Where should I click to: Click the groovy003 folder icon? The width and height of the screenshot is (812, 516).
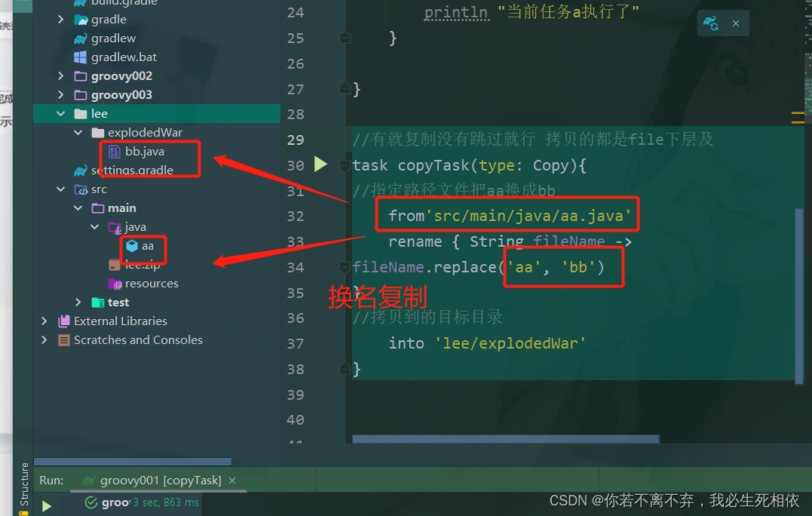point(80,95)
